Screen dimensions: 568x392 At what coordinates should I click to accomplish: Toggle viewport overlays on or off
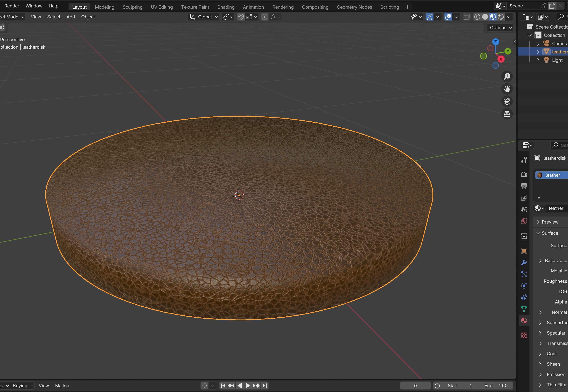coord(448,17)
